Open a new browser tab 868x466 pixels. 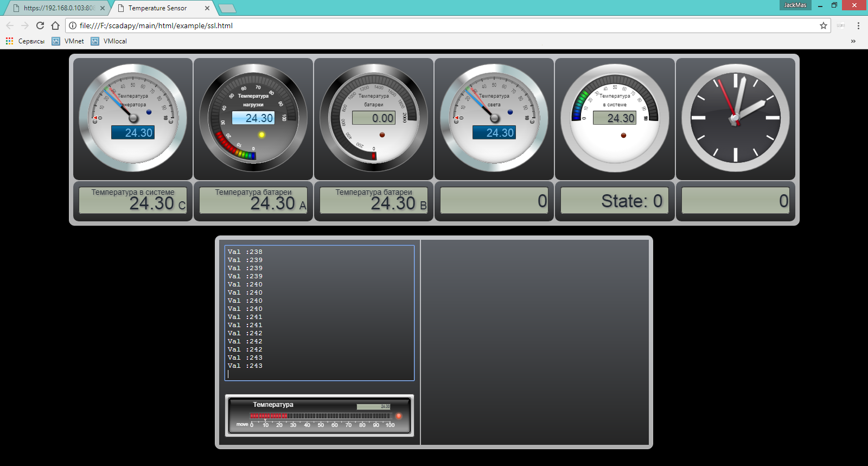[227, 8]
